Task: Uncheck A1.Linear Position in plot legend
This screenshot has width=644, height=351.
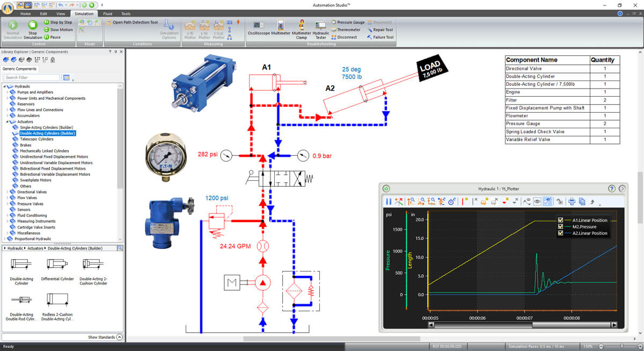Action: [x=561, y=220]
